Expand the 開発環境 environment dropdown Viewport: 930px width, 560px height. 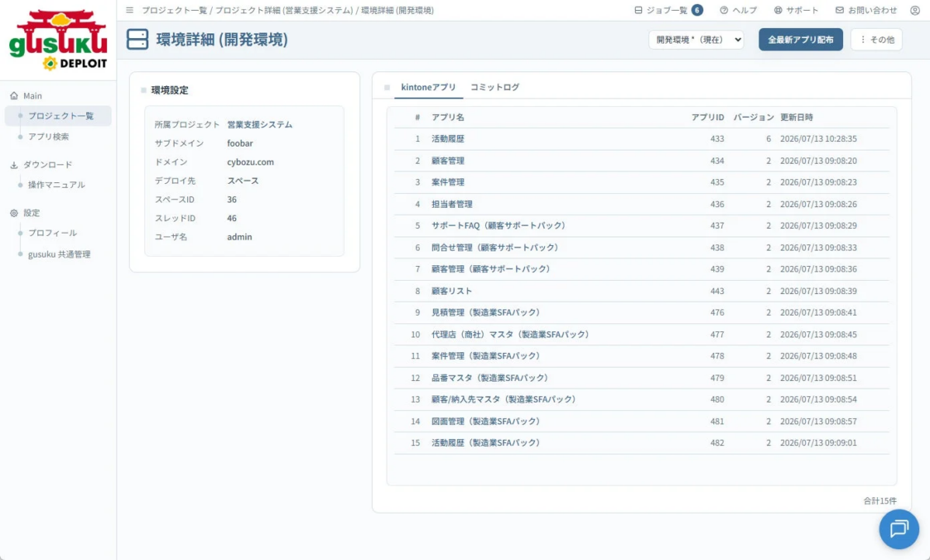coord(696,40)
